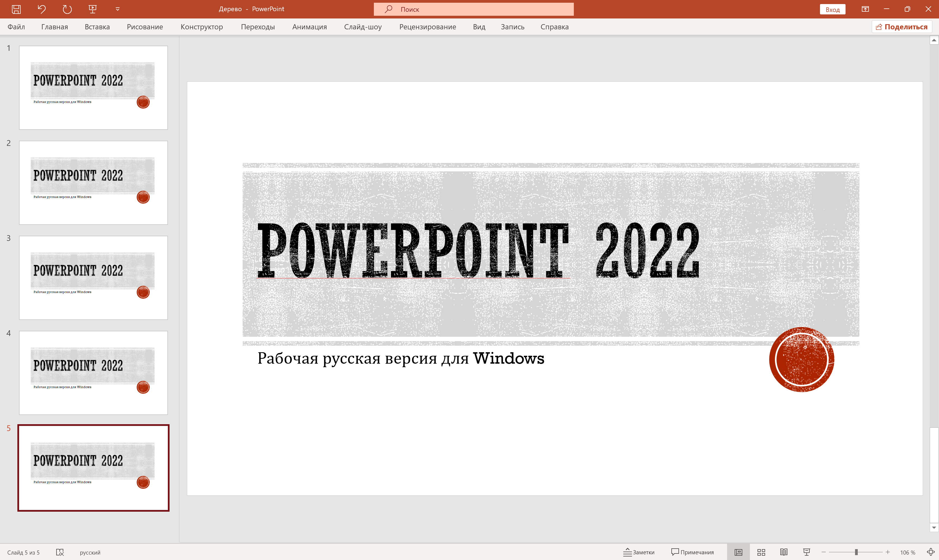Switch to Slide Sorter view
Image resolution: width=939 pixels, height=560 pixels.
[761, 552]
